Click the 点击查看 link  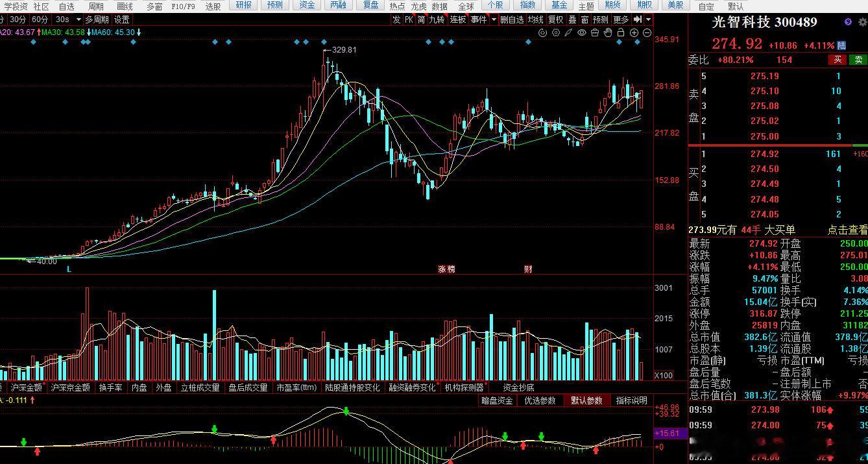coord(847,230)
